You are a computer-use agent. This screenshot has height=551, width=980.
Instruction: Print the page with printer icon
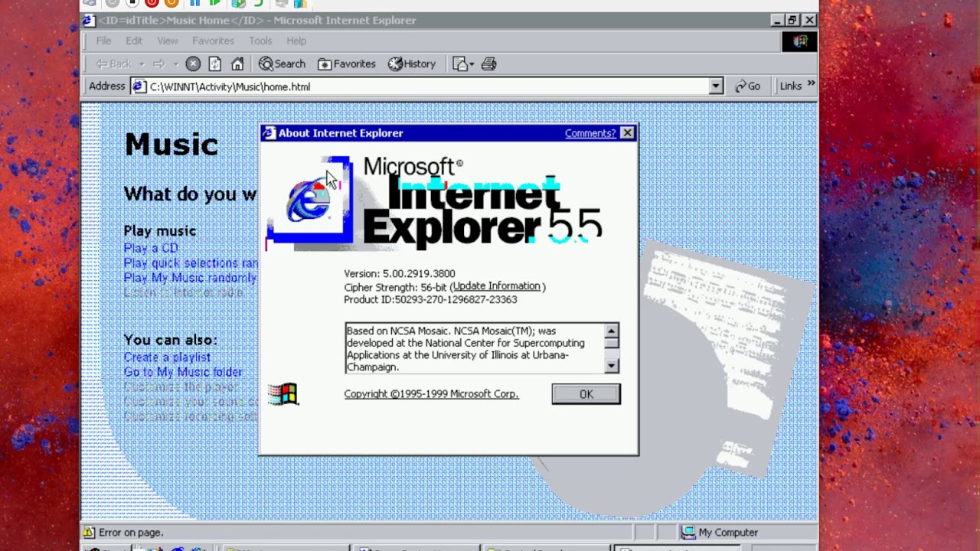click(488, 64)
